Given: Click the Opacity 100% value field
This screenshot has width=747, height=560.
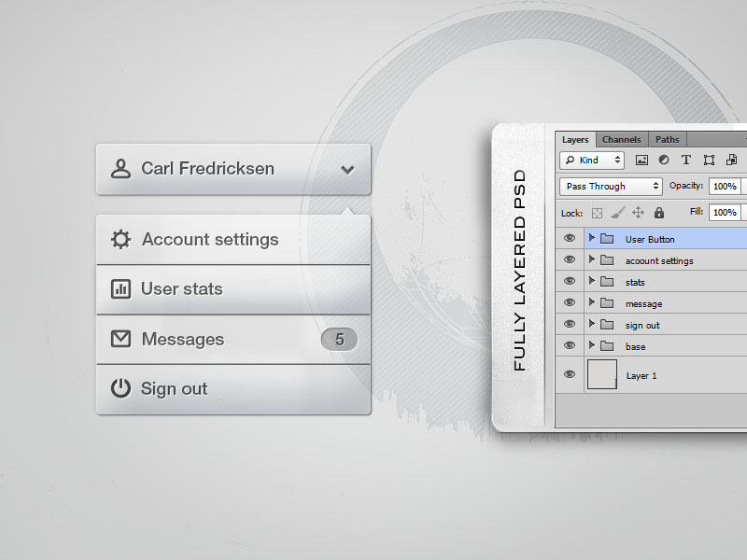Looking at the screenshot, I should tap(725, 186).
